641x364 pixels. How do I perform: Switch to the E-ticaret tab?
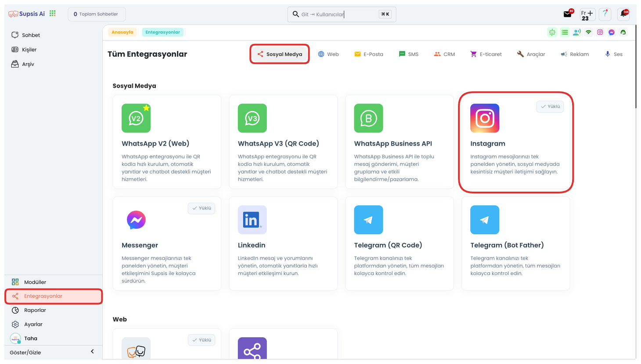486,54
